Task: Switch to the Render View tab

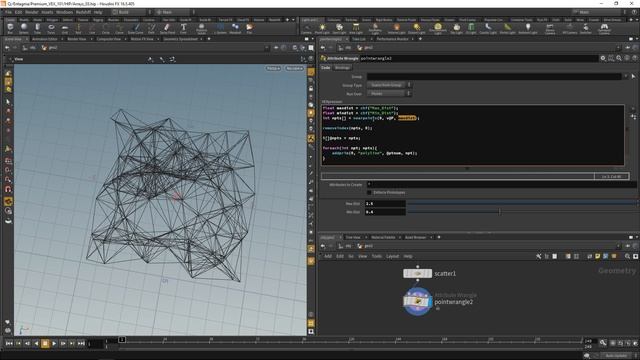Action: coord(77,39)
